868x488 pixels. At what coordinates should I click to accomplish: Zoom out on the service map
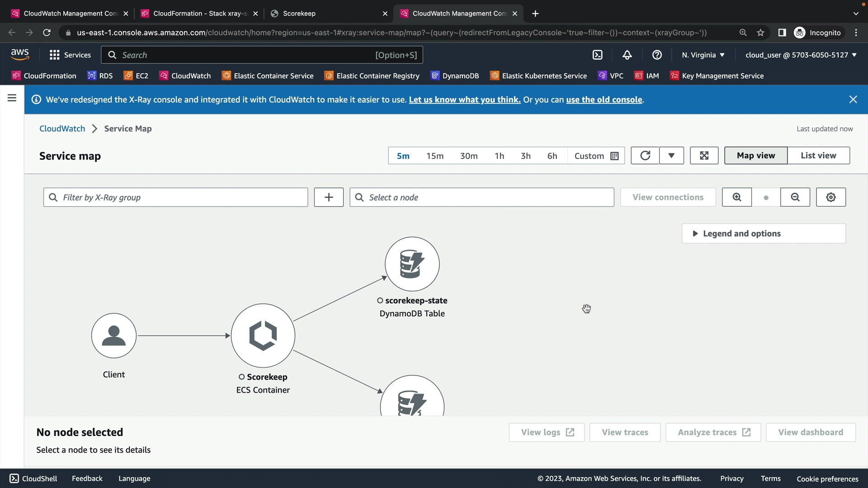click(x=795, y=197)
